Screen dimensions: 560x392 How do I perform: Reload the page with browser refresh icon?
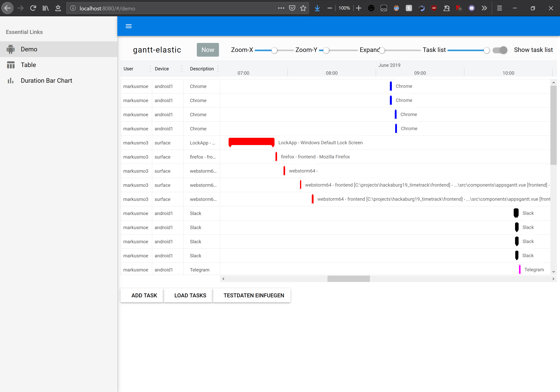[x=33, y=8]
